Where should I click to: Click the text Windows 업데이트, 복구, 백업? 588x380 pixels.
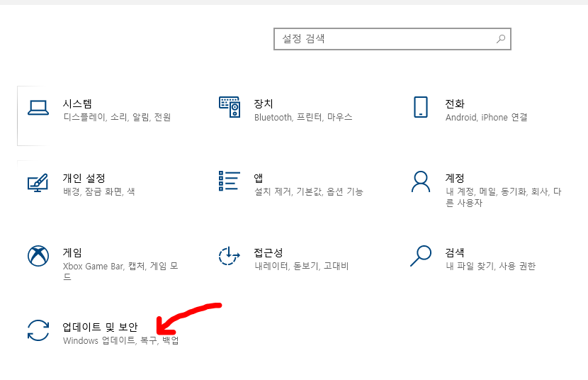120,340
